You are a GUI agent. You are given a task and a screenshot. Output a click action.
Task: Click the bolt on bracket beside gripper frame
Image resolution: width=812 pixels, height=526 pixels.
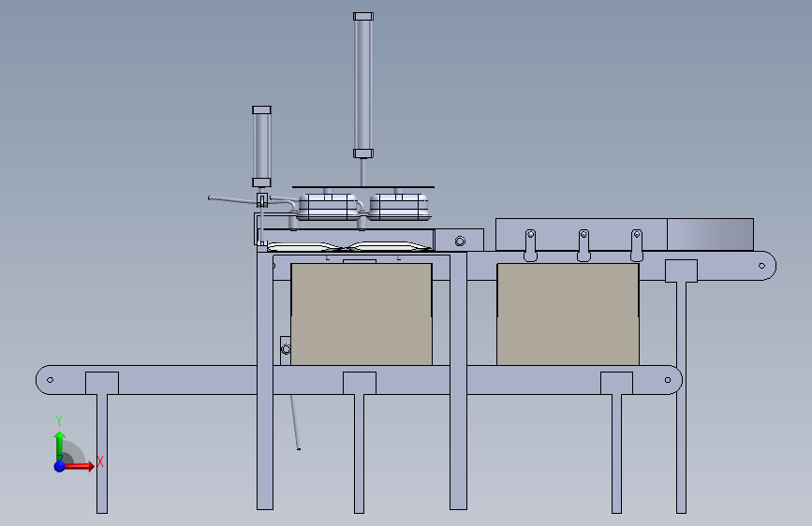click(460, 241)
